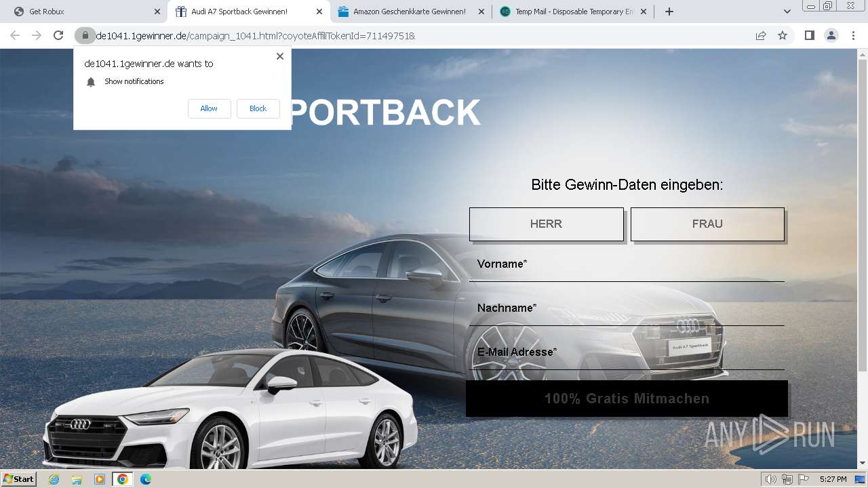Submit with 100% Gratis Mitmachen button
Image resolution: width=868 pixels, height=488 pixels.
tap(627, 399)
